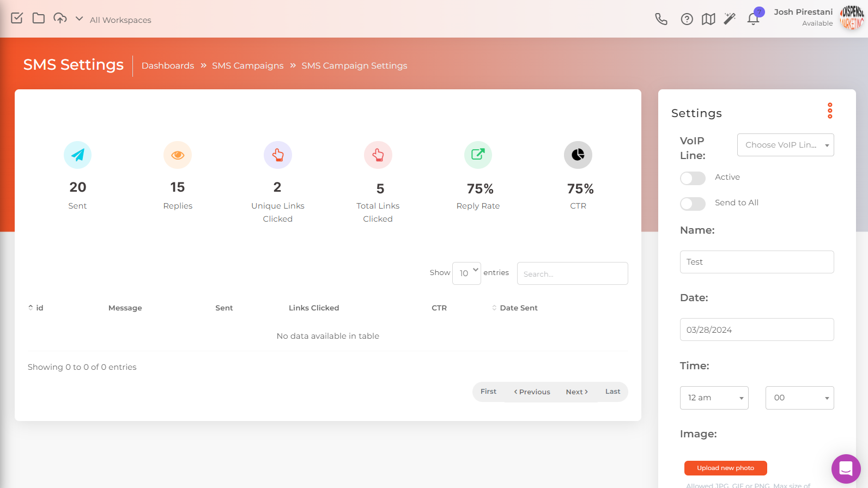Image resolution: width=868 pixels, height=488 pixels.
Task: Open the 12 am hour dropdown
Action: 714,398
